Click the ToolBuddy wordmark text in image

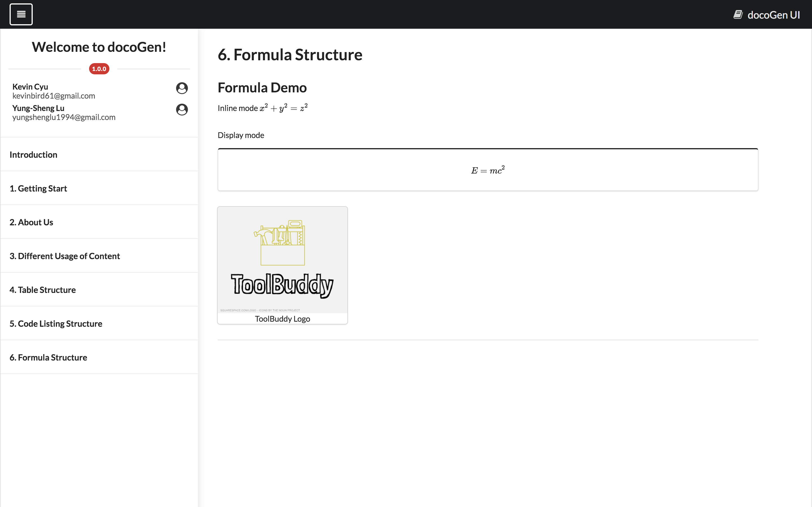point(282,285)
